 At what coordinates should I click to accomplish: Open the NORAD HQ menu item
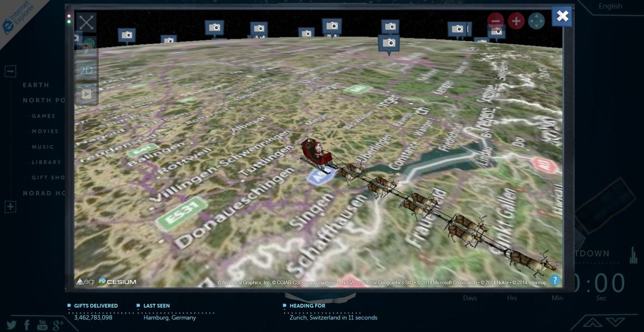(44, 193)
